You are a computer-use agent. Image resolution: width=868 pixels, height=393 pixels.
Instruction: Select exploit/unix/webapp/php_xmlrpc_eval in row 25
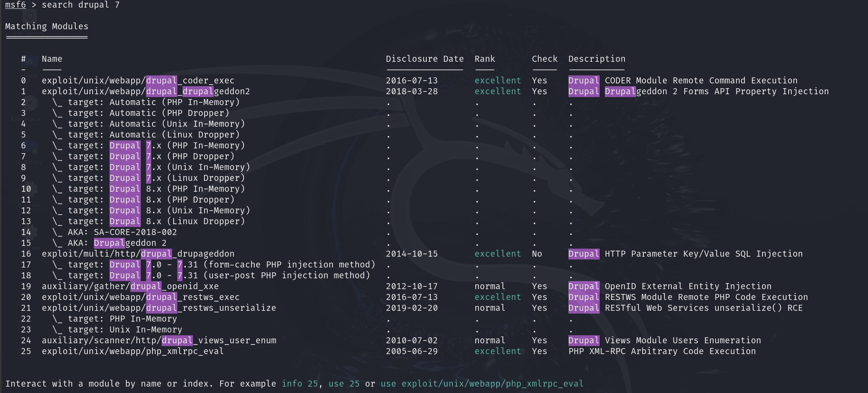coord(133,351)
